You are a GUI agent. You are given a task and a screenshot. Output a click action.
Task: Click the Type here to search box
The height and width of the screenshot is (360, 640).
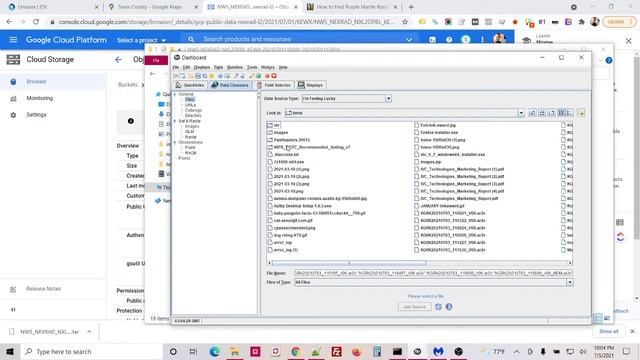(x=92, y=351)
